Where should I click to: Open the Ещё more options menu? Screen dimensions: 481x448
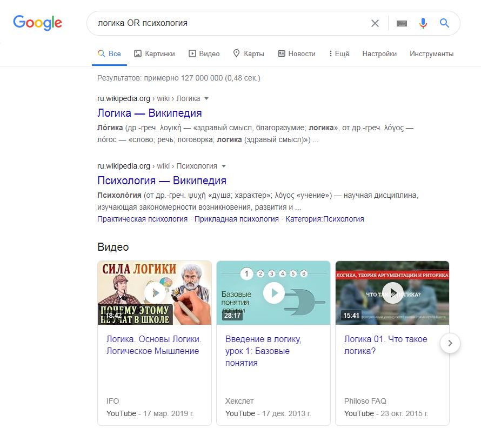tap(338, 54)
